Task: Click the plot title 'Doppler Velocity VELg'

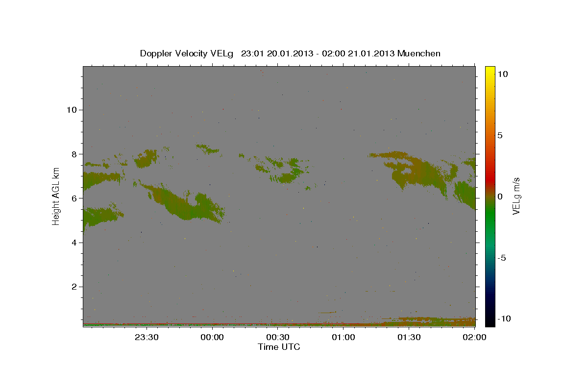Action: coord(187,53)
